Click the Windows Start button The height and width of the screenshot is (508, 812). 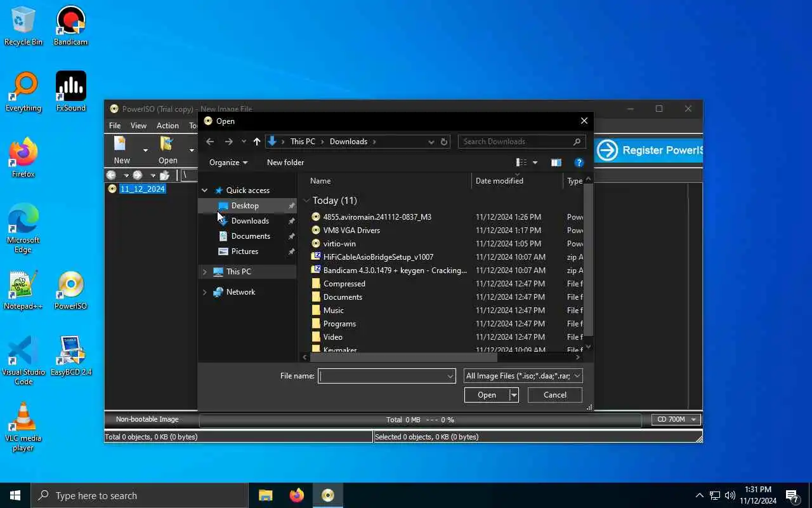tap(15, 495)
